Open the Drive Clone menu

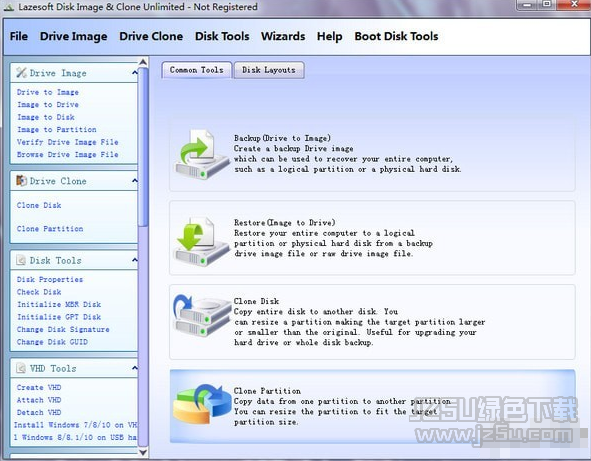pyautogui.click(x=151, y=36)
